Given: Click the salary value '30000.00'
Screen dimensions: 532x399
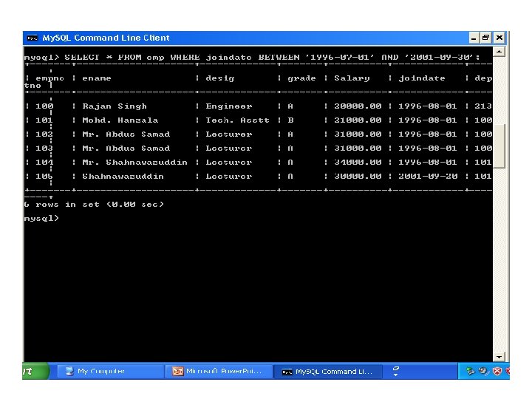Looking at the screenshot, I should click(x=358, y=176).
